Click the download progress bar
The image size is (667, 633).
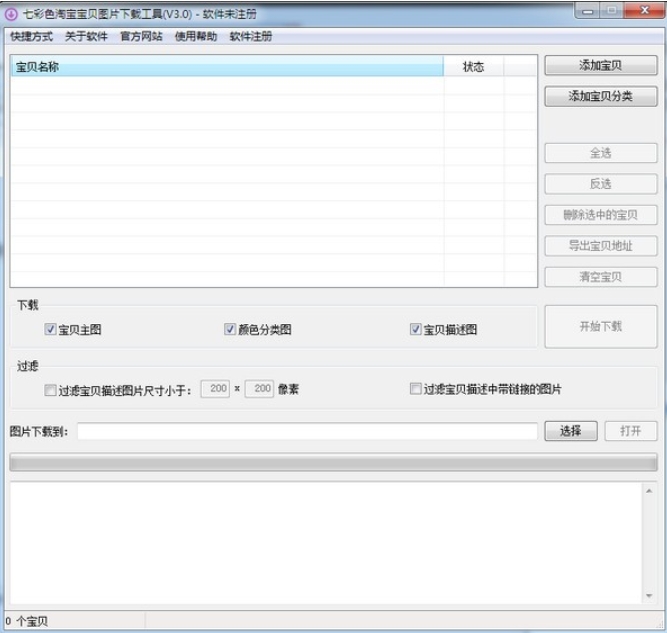point(334,463)
